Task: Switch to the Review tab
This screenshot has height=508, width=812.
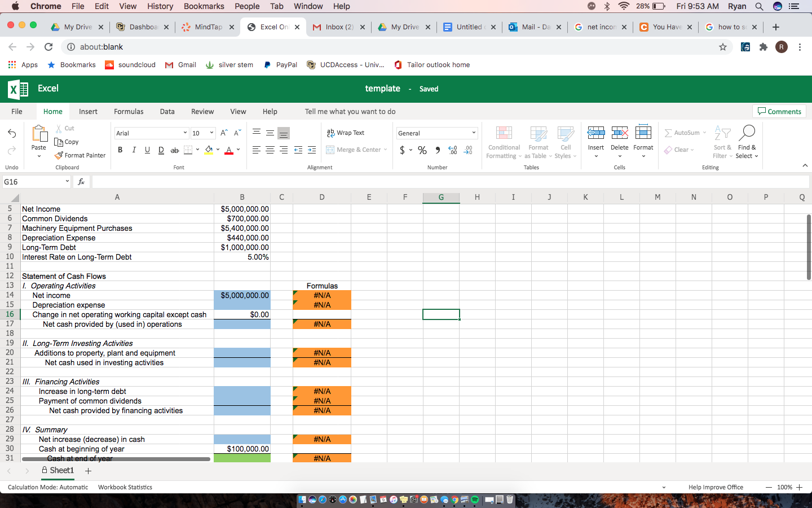Action: 202,112
